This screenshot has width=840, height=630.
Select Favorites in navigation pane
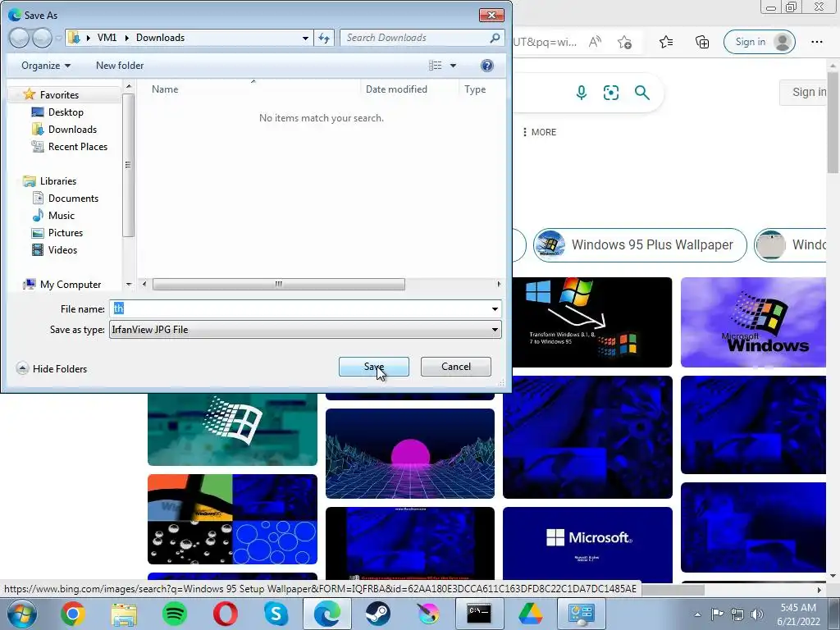point(59,95)
